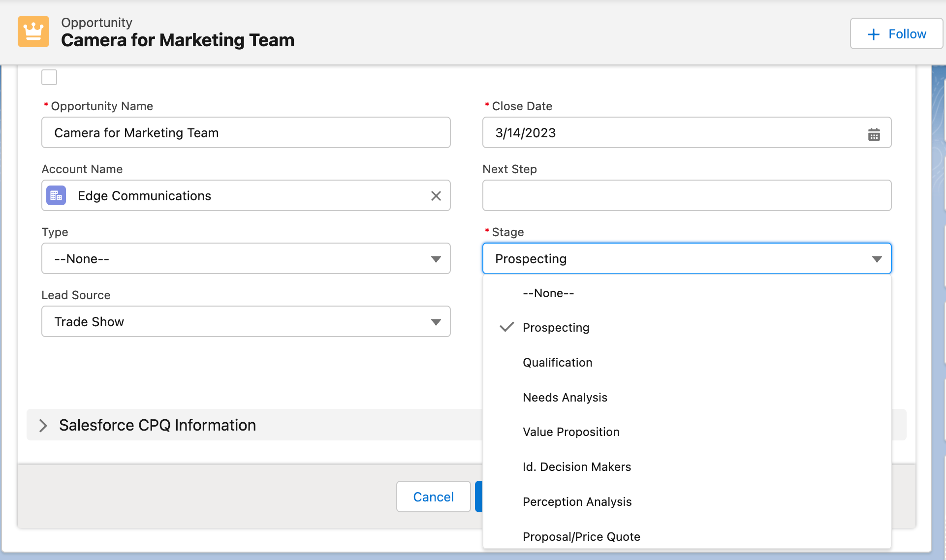Expand the Salesforce CPQ Information section
946x560 pixels.
tap(43, 425)
